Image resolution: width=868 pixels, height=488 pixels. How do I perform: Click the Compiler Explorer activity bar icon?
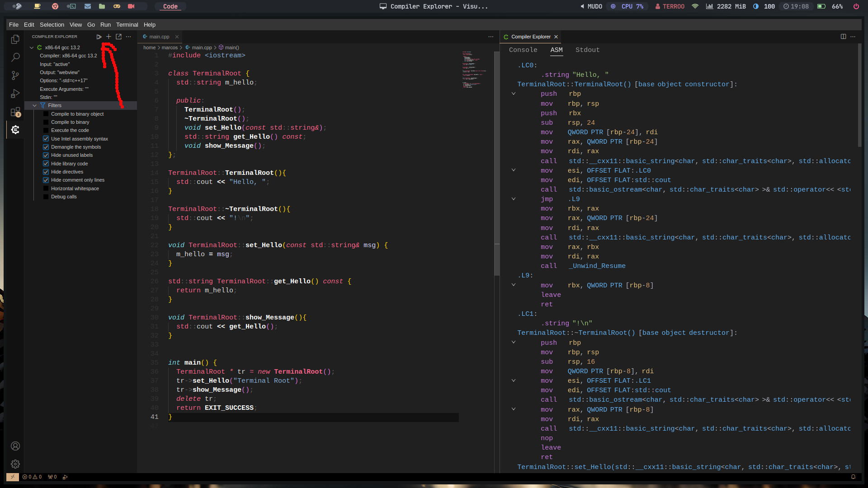coord(15,130)
